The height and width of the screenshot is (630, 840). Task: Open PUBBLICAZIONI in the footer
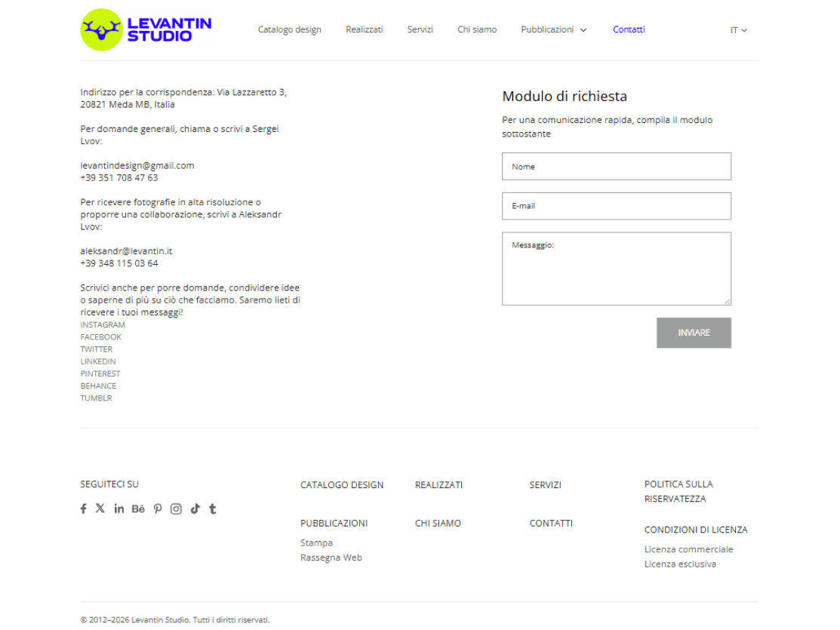[334, 524]
